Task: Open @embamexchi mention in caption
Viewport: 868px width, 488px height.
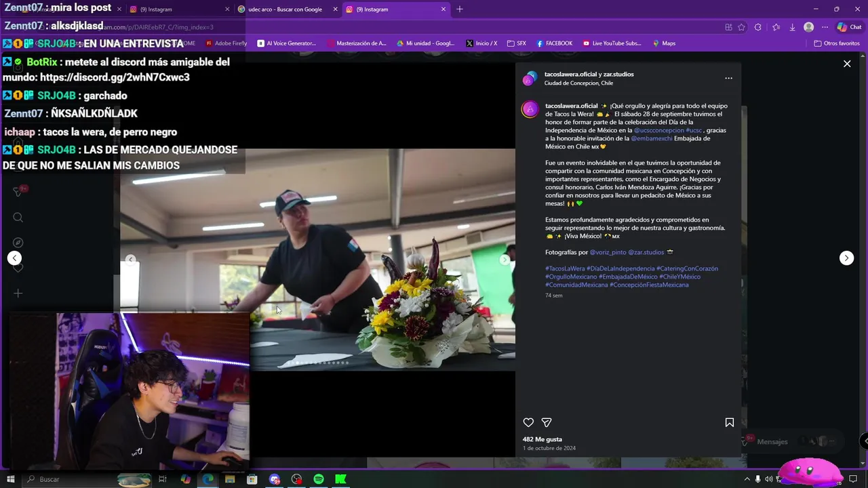Action: click(652, 138)
